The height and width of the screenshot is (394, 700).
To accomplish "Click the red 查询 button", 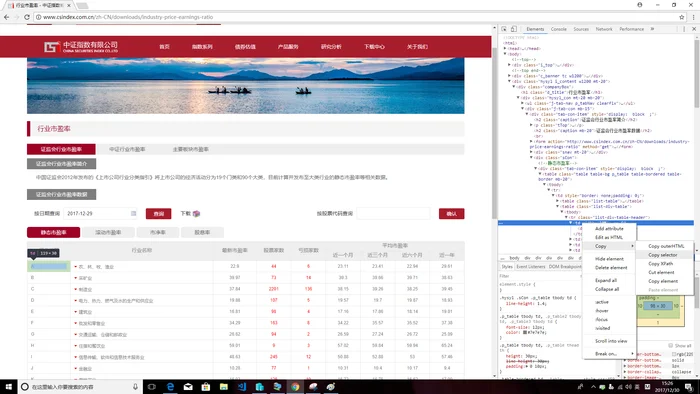I will coord(158,214).
